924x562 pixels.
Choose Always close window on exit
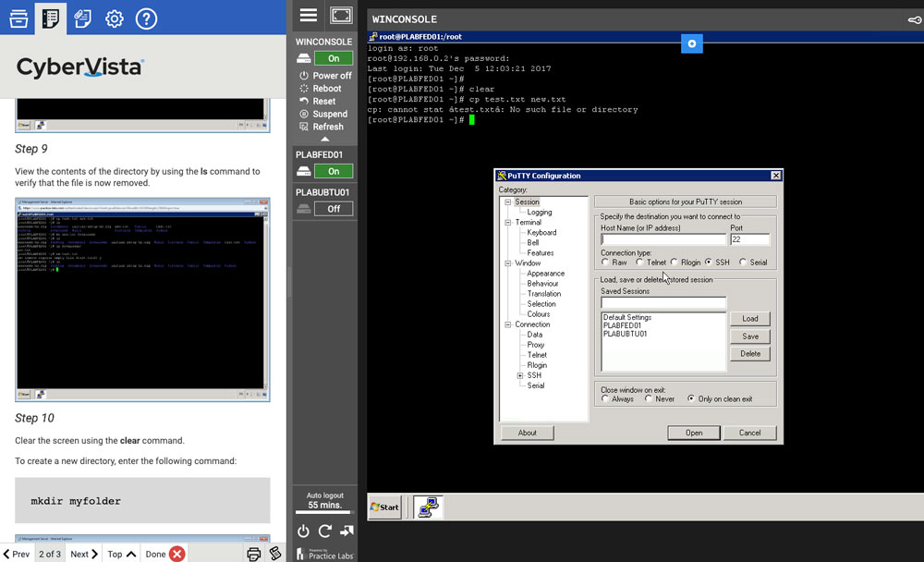pyautogui.click(x=605, y=398)
